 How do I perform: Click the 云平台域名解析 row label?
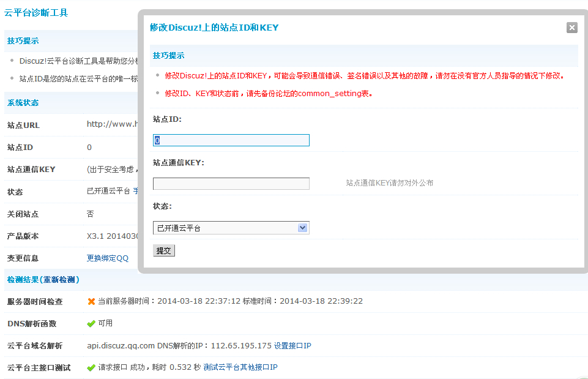[35, 346]
